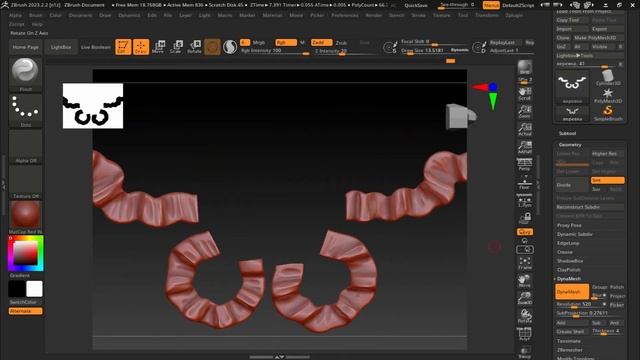
Task: Select the SimpleBrush tool
Action: [x=608, y=113]
